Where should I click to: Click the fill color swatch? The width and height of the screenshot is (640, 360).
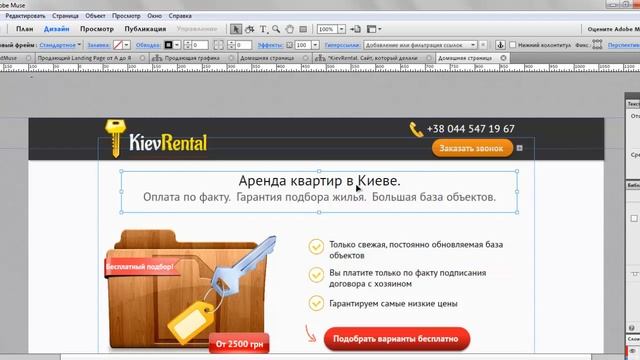[x=118, y=45]
